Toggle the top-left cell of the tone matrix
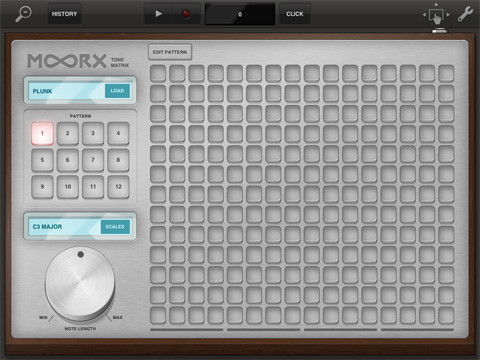480x360 pixels. coord(158,73)
